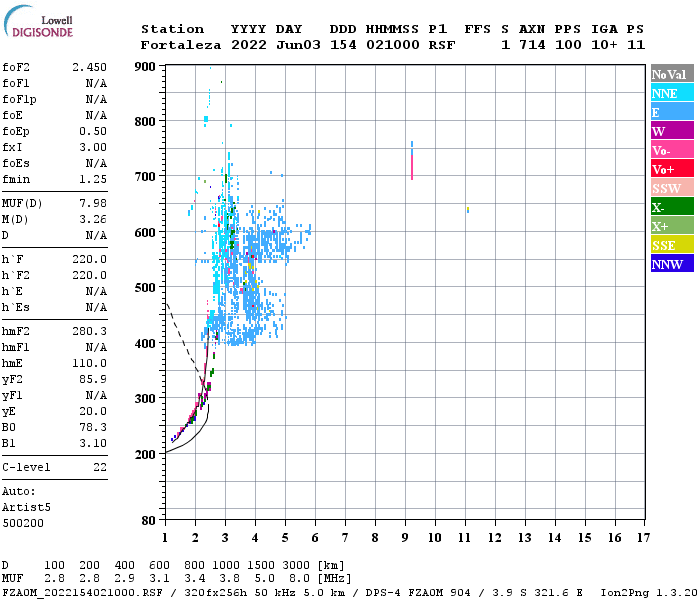The height and width of the screenshot is (600, 700).
Task: Click the foEp value 0.50
Action: (x=93, y=131)
